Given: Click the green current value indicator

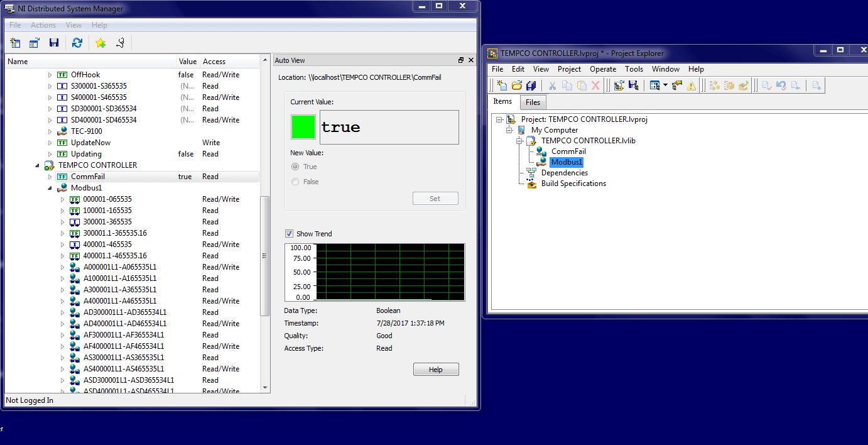Looking at the screenshot, I should pos(303,127).
